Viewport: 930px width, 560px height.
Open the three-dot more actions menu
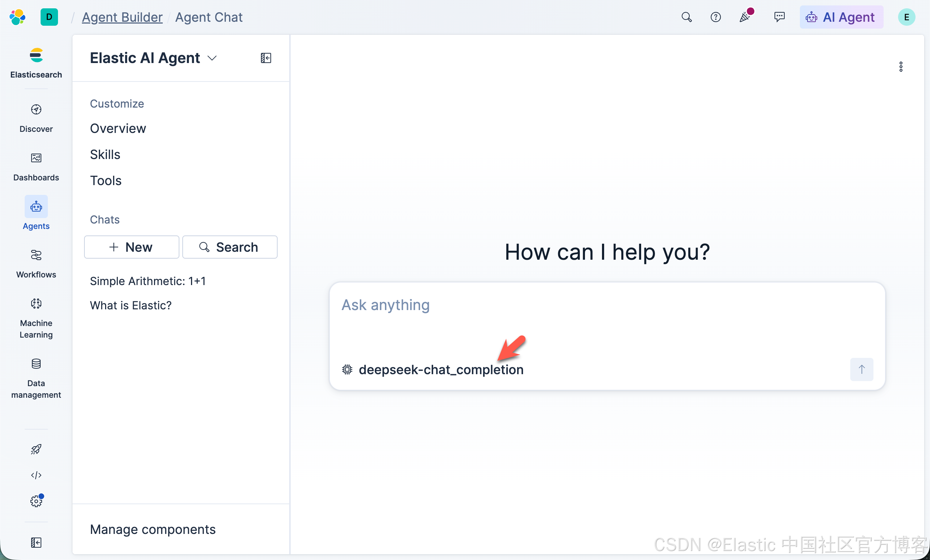point(901,67)
